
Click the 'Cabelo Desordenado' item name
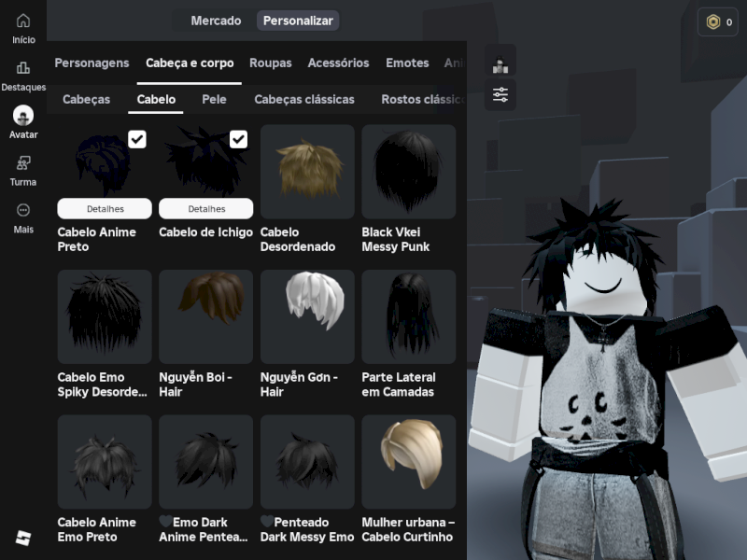[x=298, y=239]
